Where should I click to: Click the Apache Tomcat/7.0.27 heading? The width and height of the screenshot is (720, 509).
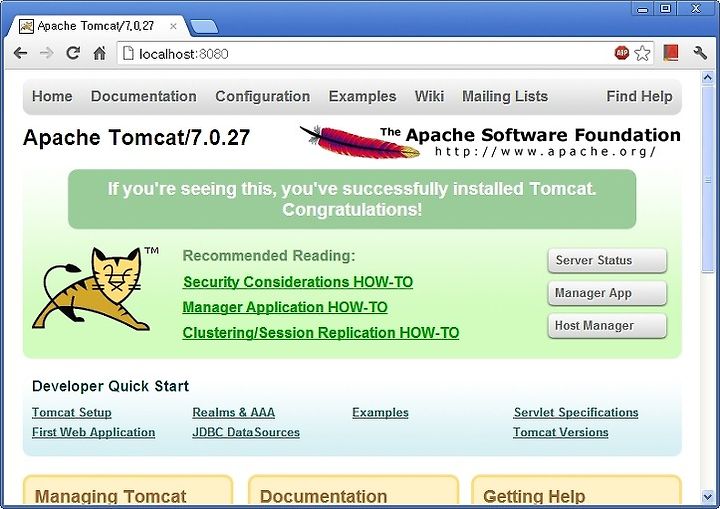pyautogui.click(x=136, y=137)
